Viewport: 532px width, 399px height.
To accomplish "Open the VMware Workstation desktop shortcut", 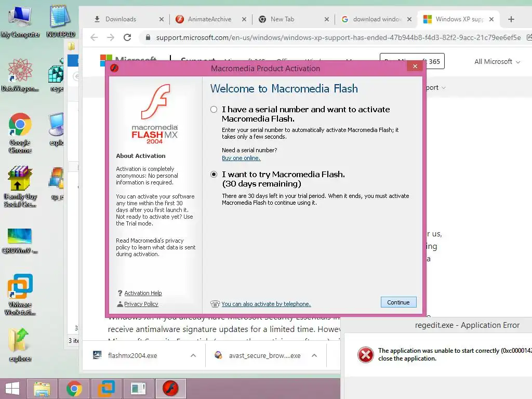I will coord(20,295).
